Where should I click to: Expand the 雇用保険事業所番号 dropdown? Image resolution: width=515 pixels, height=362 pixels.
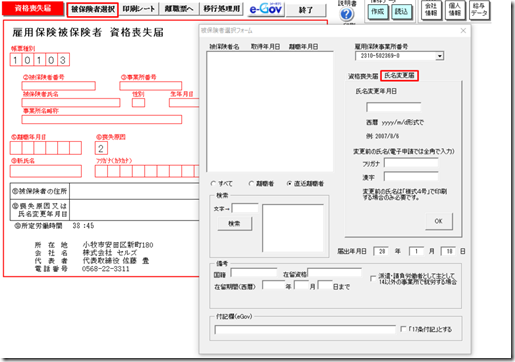point(440,56)
